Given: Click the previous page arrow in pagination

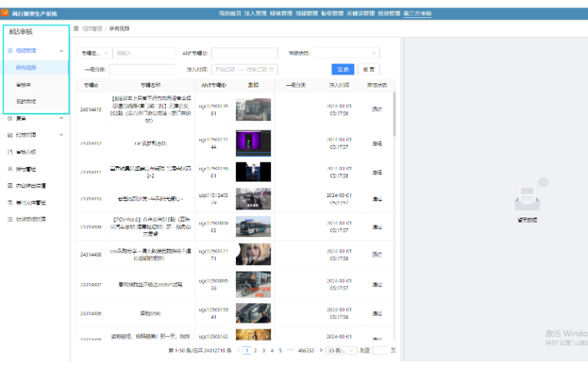Looking at the screenshot, I should tap(238, 350).
